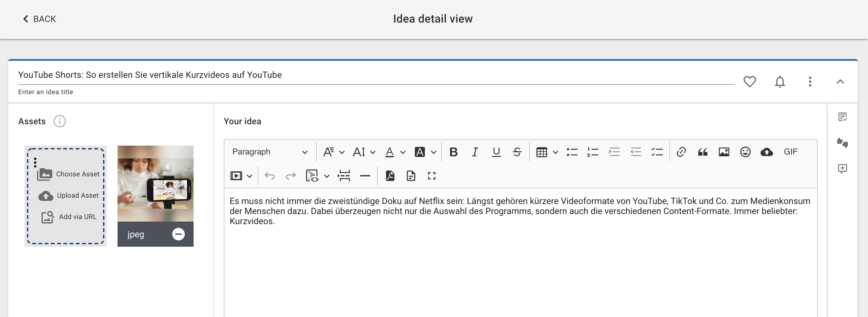Toggle underline formatting
The width and height of the screenshot is (868, 317).
pos(496,152)
